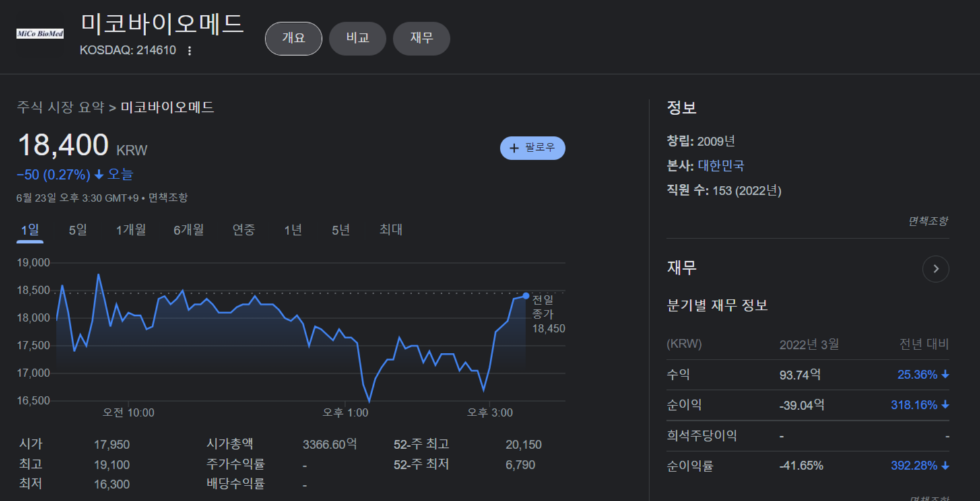
Task: Click the 25.36% year-over-year change
Action: tap(923, 375)
